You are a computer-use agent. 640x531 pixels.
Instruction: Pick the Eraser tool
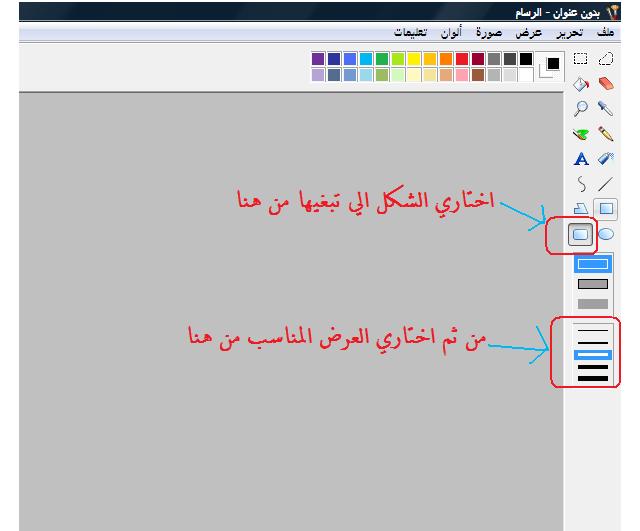[606, 84]
